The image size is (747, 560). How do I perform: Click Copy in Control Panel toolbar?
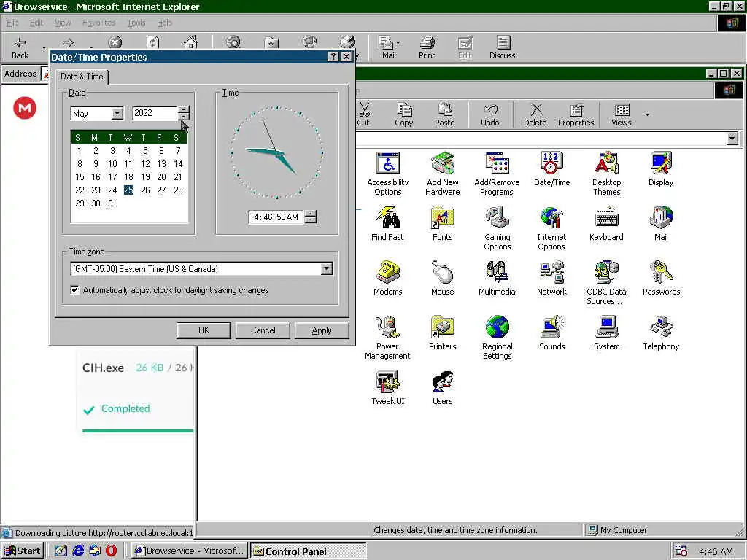(404, 114)
